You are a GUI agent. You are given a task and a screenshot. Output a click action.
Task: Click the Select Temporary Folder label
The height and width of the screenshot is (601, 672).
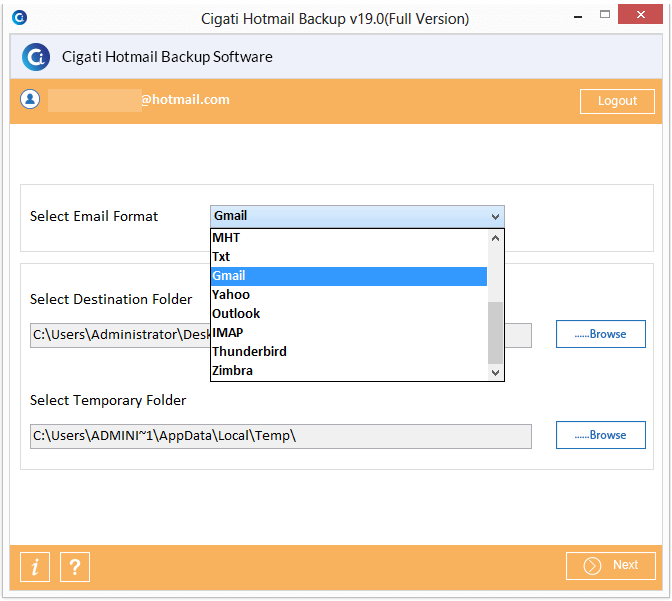coord(108,400)
